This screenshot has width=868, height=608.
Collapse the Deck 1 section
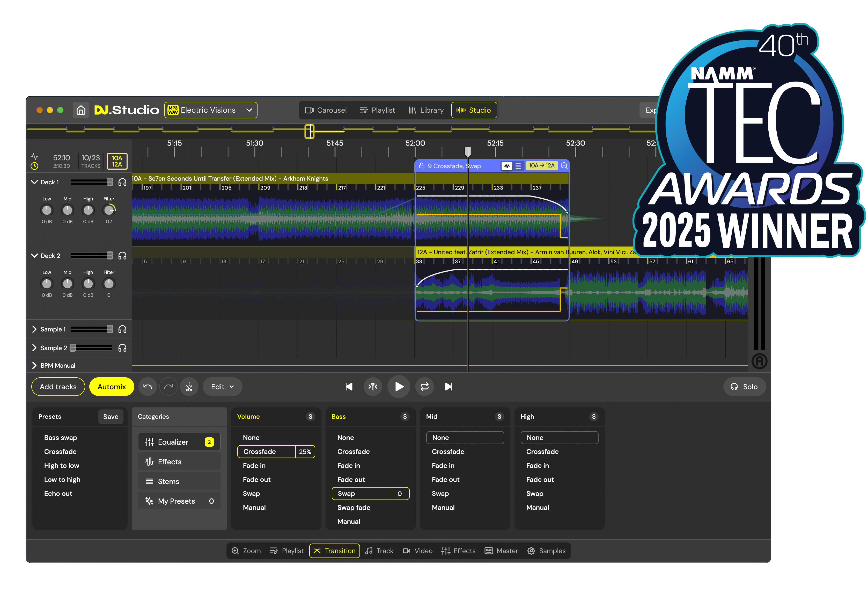(34, 182)
